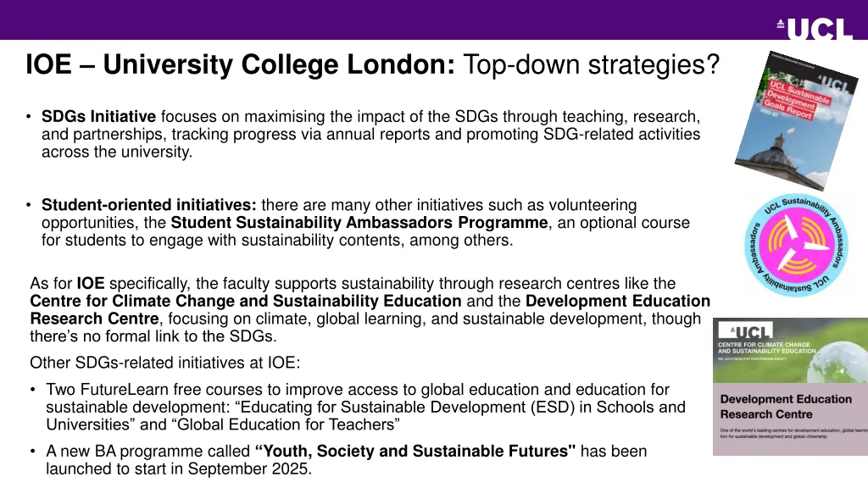
Task: Click the "Youth, Society and Sustainable Futures" programme name
Action: 415,451
